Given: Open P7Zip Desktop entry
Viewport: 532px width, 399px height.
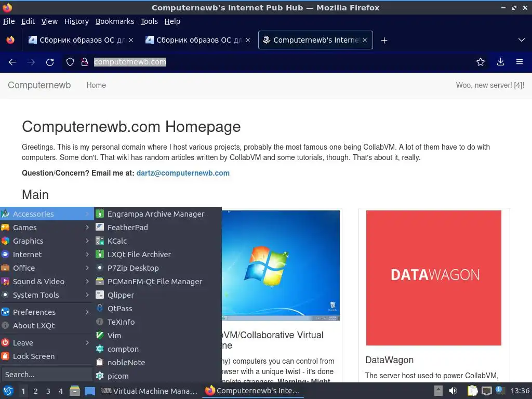Looking at the screenshot, I should click(158, 268).
